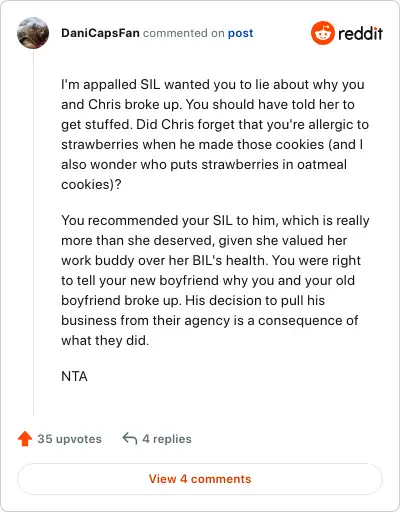Click the "commented on" text
Viewport: 400px width, 512px height.
[x=184, y=33]
